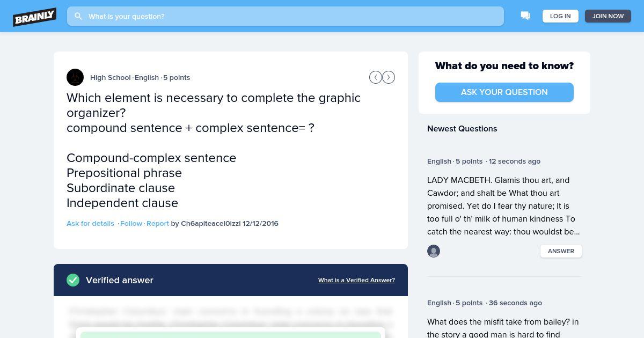The image size is (644, 338).
Task: Click the LOG IN button
Action: (560, 16)
